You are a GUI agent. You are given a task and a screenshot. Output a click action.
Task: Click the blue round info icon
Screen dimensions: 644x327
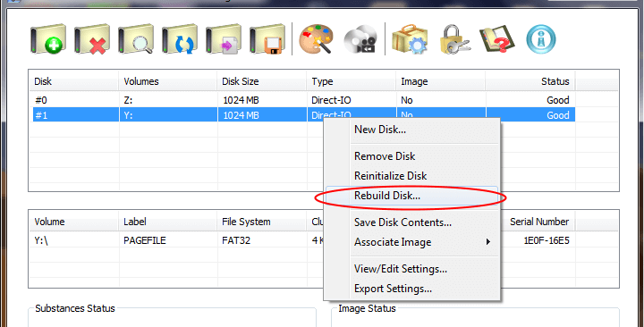pyautogui.click(x=541, y=39)
